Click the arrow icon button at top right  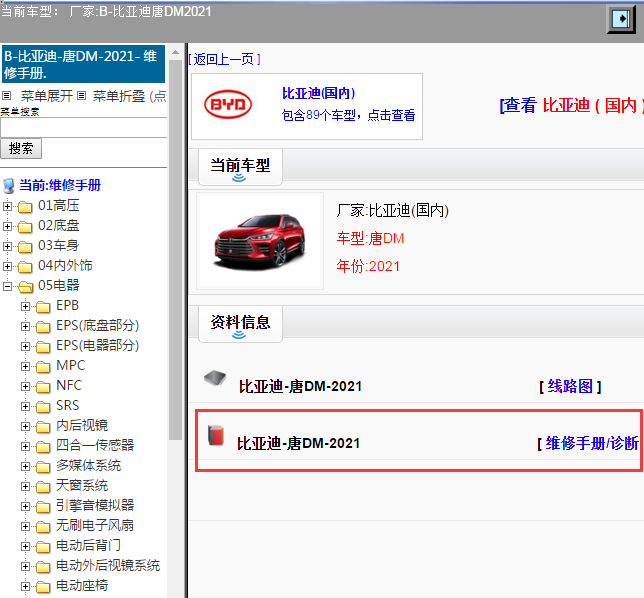621,19
